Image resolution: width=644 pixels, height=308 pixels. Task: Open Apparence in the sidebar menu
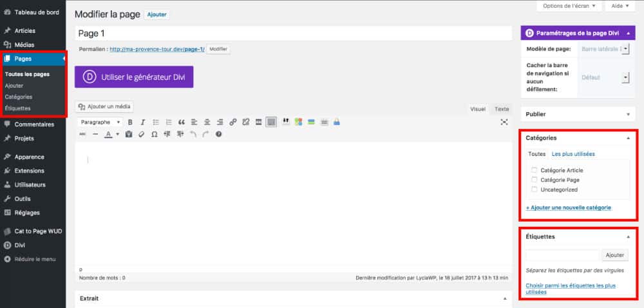29,157
